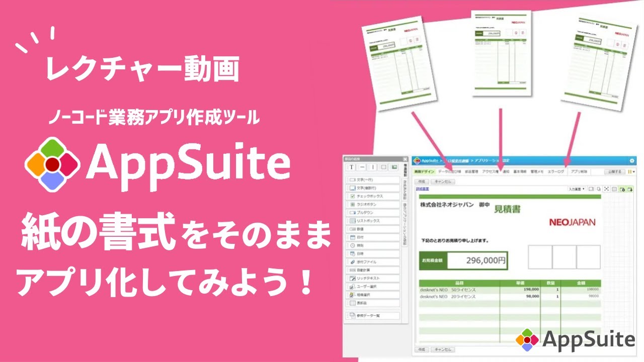This screenshot has width=644, height=362.
Task: Add a 自動計算 part
Action: (x=373, y=270)
